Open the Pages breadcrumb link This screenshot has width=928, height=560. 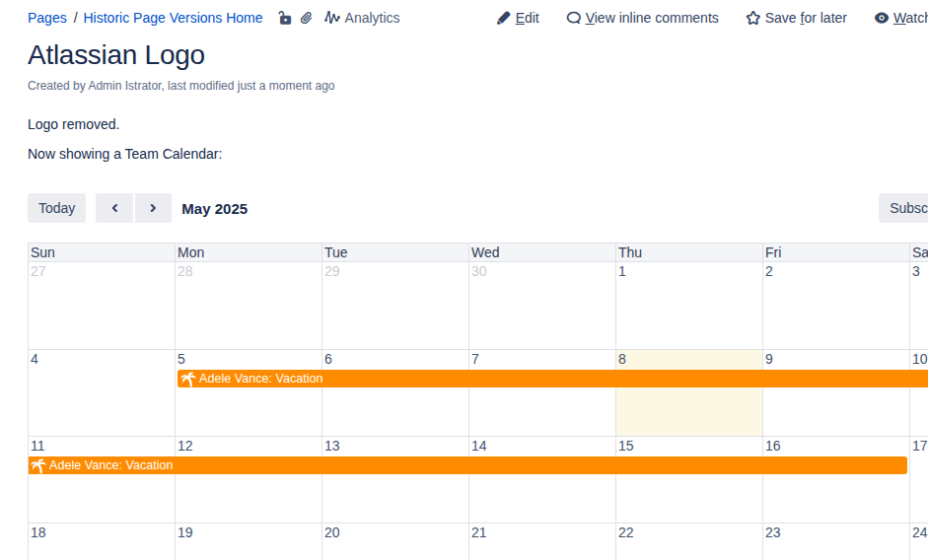[47, 18]
